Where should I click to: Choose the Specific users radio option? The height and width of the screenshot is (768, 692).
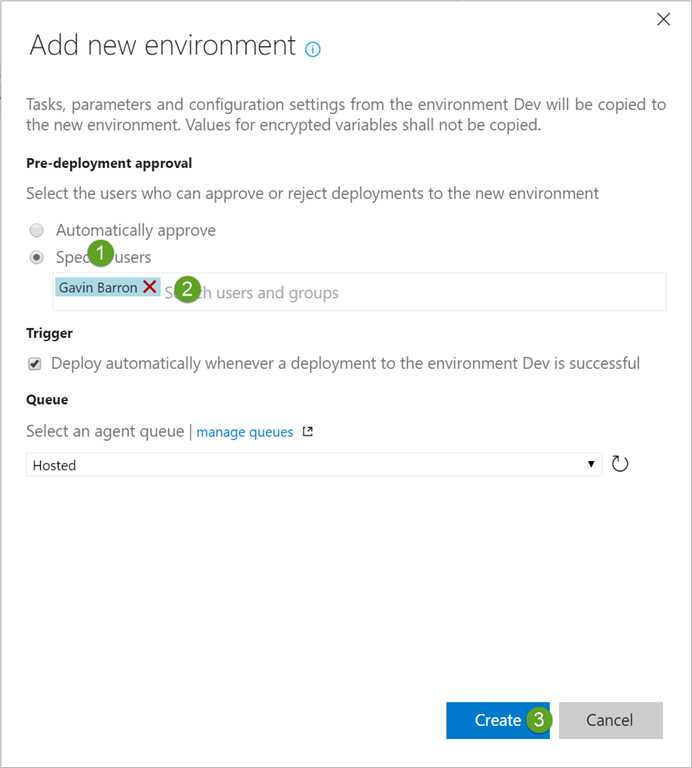[37, 257]
